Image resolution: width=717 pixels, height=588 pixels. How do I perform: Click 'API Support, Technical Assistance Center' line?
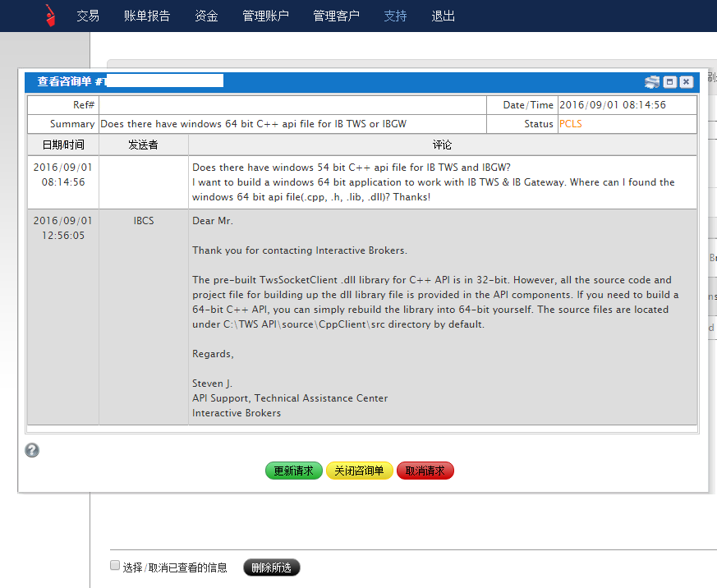[290, 398]
